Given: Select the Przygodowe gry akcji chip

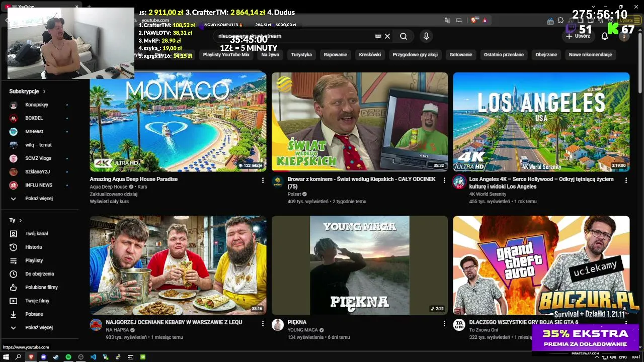Looking at the screenshot, I should point(415,55).
